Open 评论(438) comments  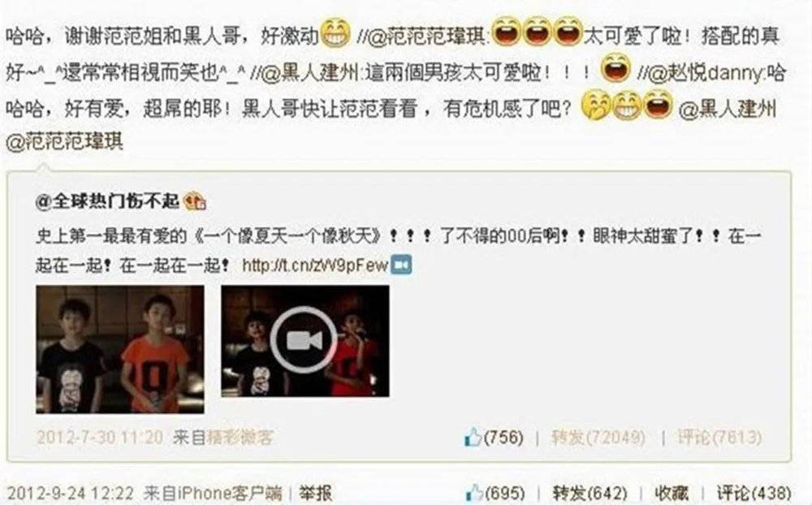click(754, 493)
